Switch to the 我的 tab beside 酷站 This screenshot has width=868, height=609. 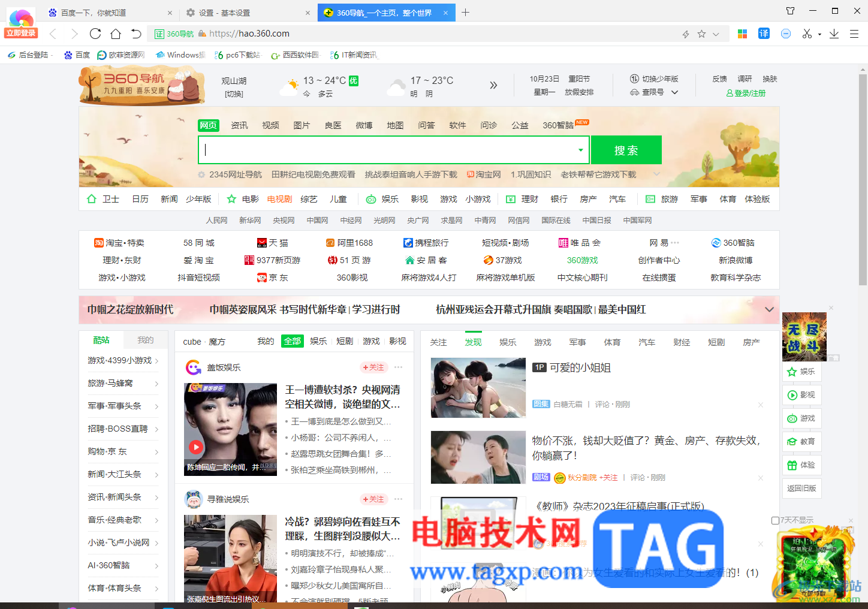145,340
